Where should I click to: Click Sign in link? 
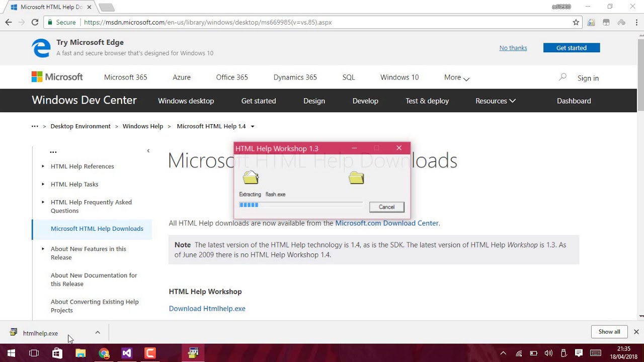click(588, 78)
